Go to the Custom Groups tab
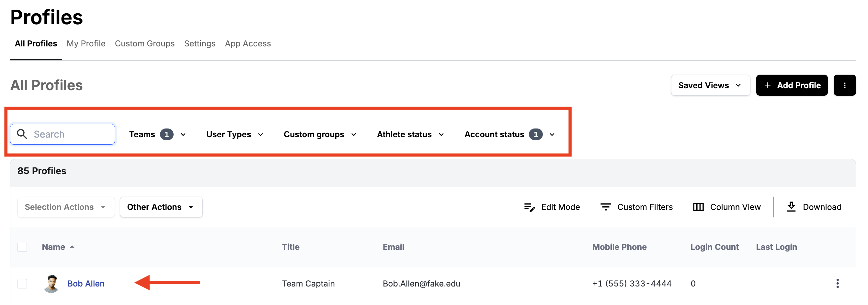This screenshot has width=868, height=305. point(144,43)
